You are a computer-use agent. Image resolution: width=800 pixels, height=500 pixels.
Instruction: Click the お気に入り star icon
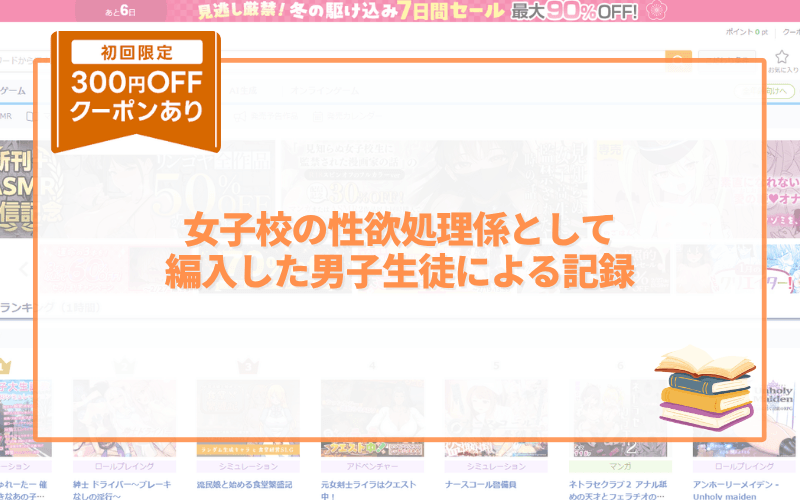[782, 56]
